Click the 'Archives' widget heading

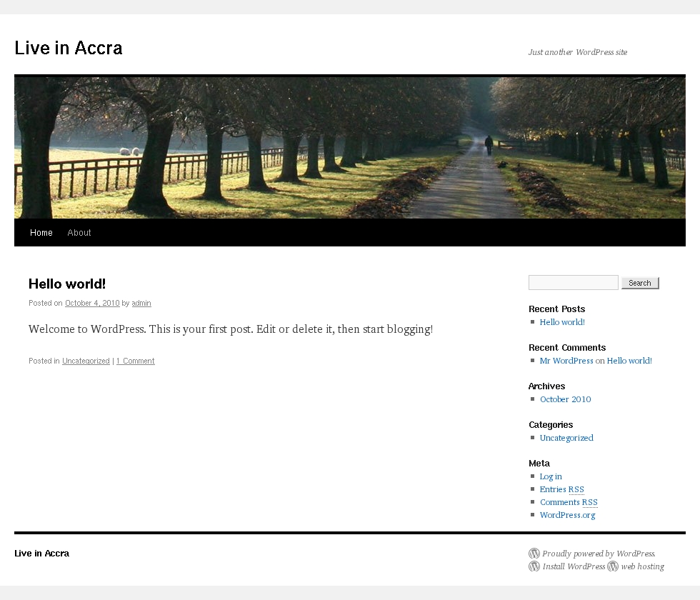click(547, 386)
